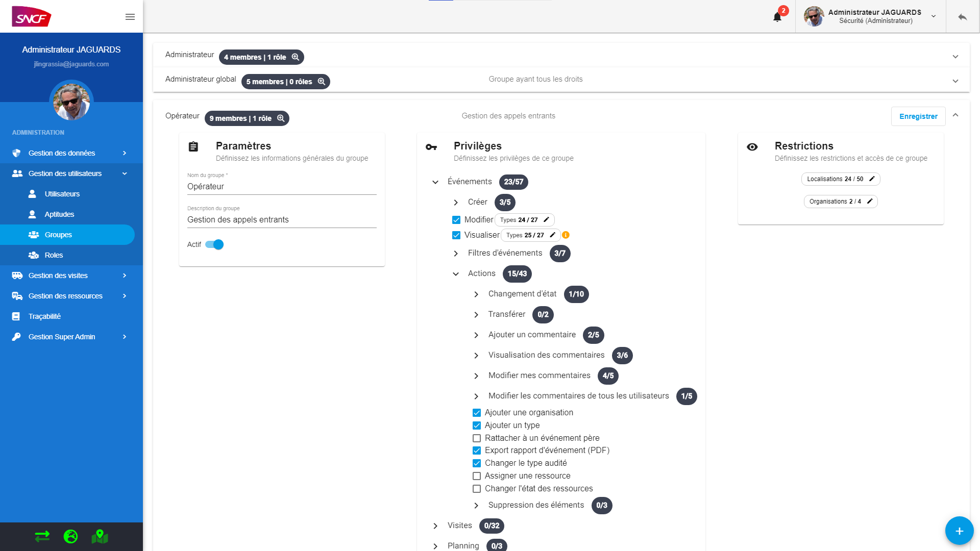The width and height of the screenshot is (980, 551).
Task: Click the reply arrow icon in header
Action: (963, 17)
